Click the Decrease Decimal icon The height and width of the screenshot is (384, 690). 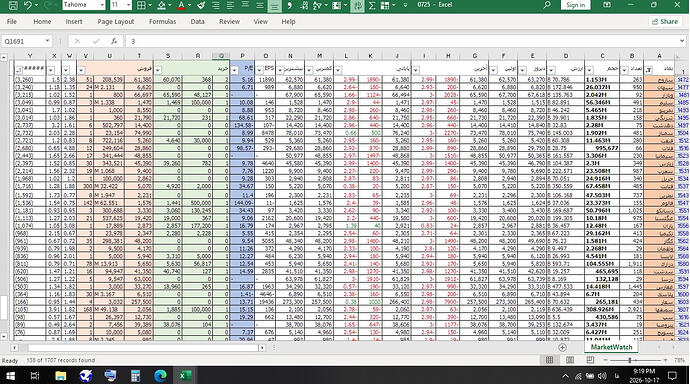tap(304, 5)
